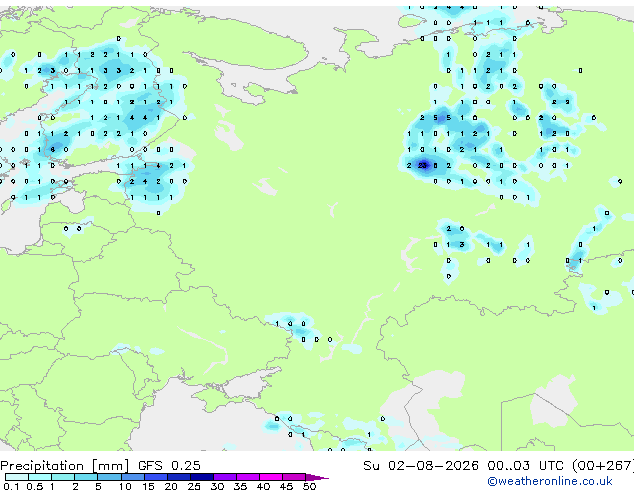
Task: Click the 'GFS 0.25' model label
Action: coord(169,466)
